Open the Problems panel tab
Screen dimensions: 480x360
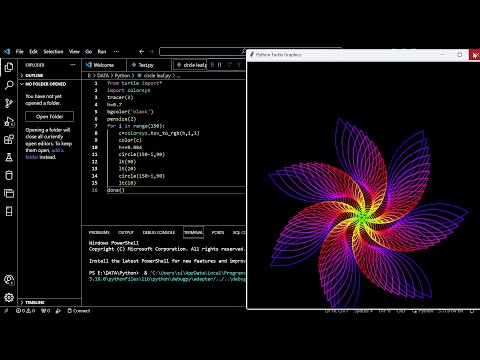coord(99,232)
